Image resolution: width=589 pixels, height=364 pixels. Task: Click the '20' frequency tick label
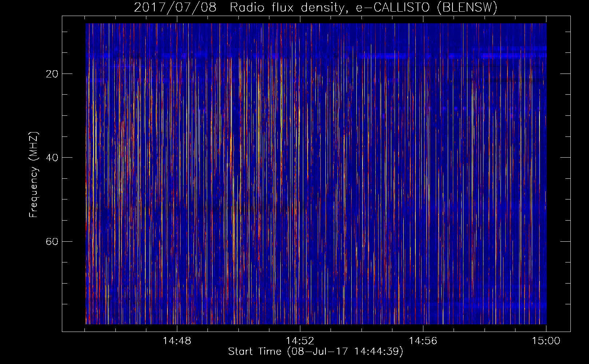pos(52,74)
